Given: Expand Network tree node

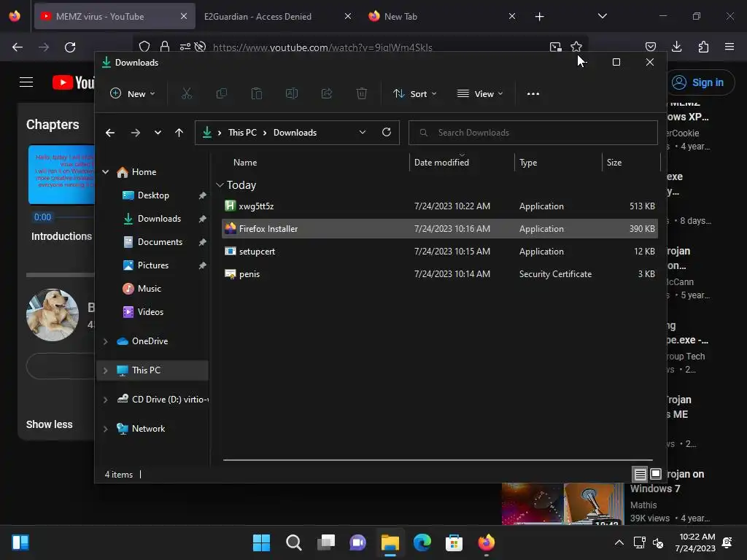Looking at the screenshot, I should coord(105,429).
